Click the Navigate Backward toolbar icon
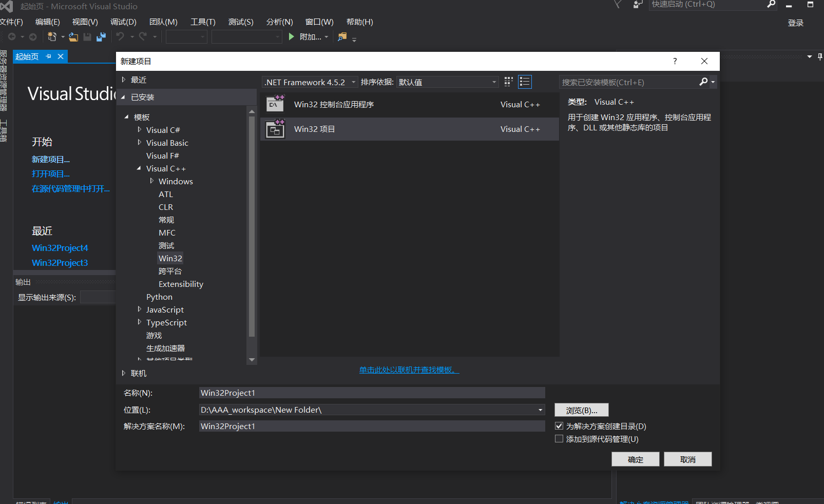The height and width of the screenshot is (504, 824). tap(11, 37)
